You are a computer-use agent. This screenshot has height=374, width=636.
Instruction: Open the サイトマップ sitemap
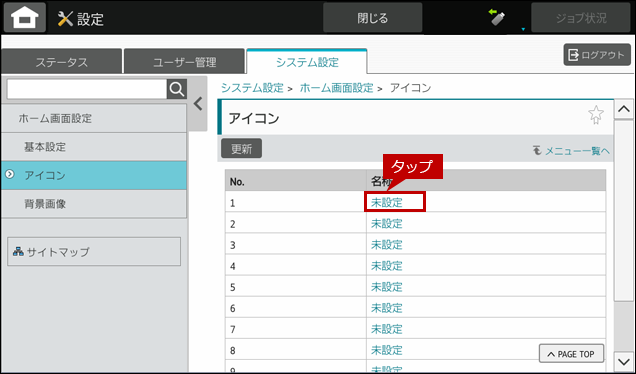(x=94, y=252)
